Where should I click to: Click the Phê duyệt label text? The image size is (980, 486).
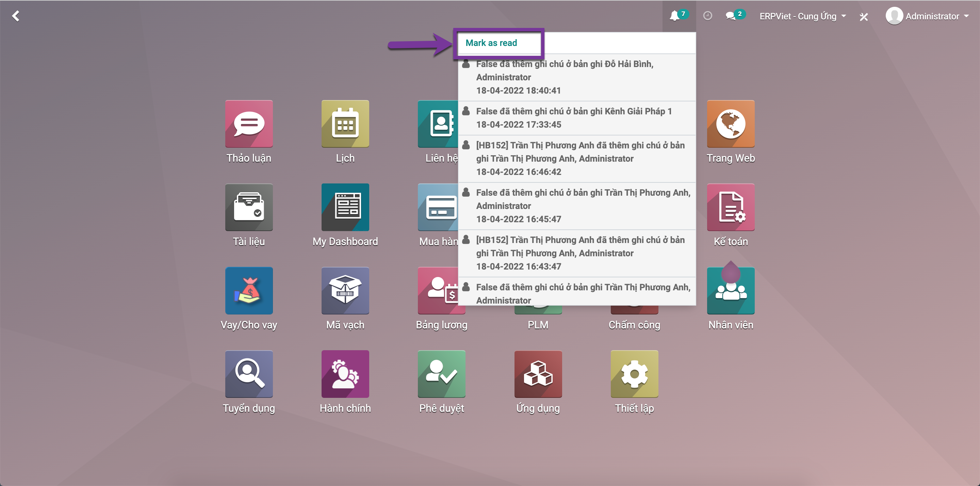(441, 408)
